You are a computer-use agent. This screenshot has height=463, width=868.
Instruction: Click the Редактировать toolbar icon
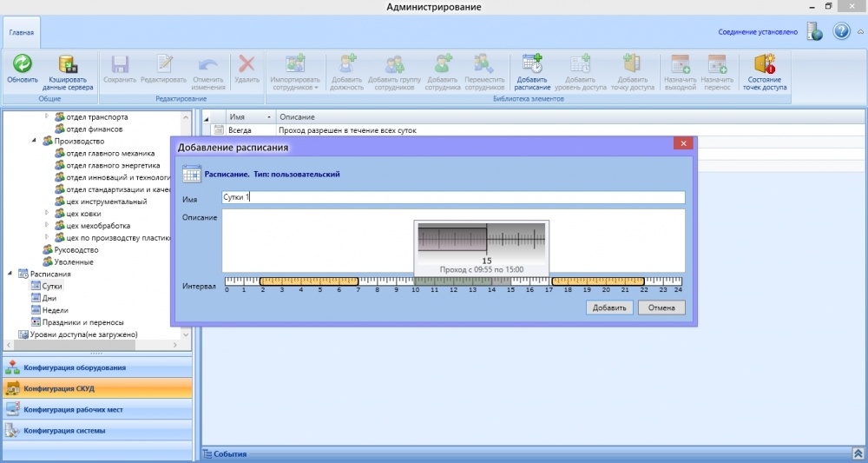[x=164, y=63]
